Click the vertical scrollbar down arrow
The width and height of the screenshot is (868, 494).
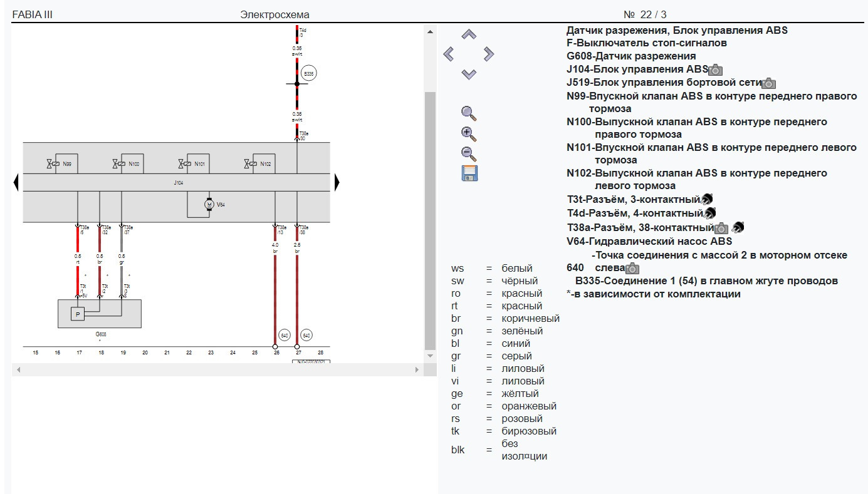pyautogui.click(x=430, y=356)
